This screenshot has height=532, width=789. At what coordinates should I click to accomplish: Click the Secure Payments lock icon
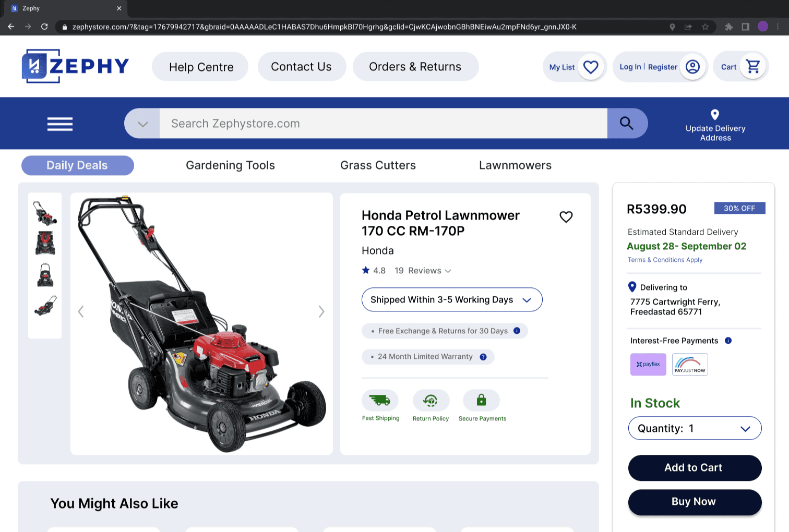(x=481, y=400)
